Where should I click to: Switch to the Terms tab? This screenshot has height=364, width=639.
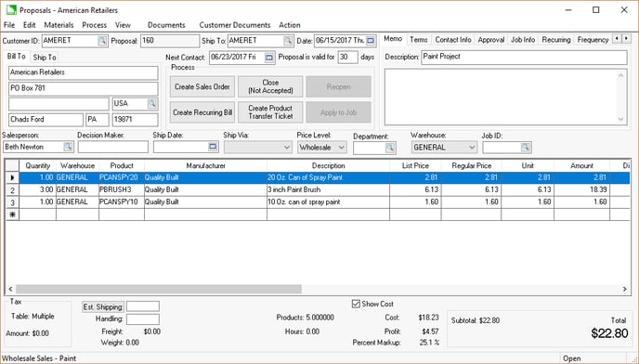click(x=419, y=40)
